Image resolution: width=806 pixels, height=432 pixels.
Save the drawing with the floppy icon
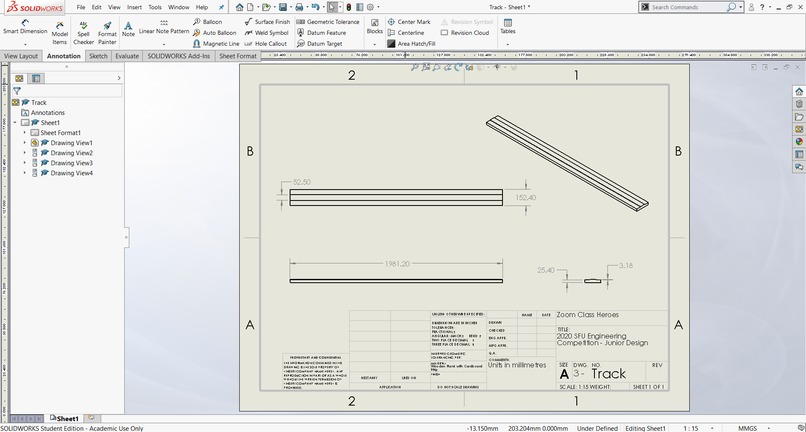(283, 7)
